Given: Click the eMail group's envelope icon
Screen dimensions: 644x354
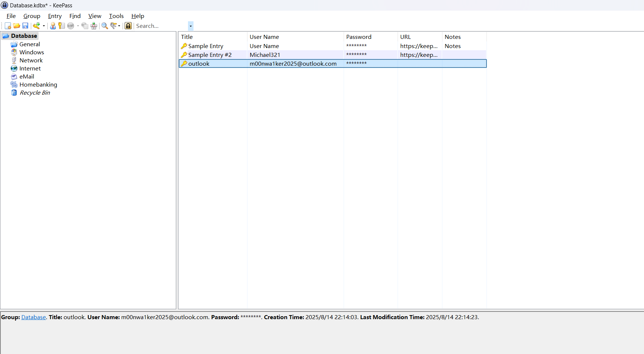Looking at the screenshot, I should point(14,76).
